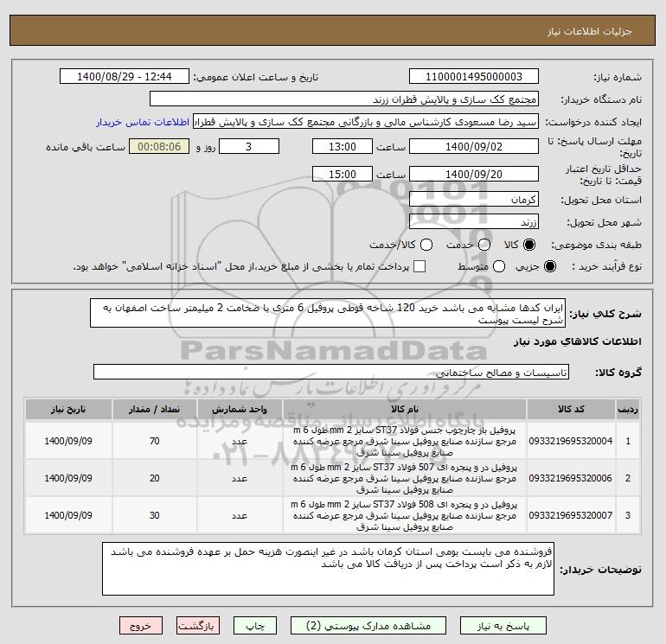Click the delivery city field زرند
This screenshot has height=644, width=666.
point(474,221)
